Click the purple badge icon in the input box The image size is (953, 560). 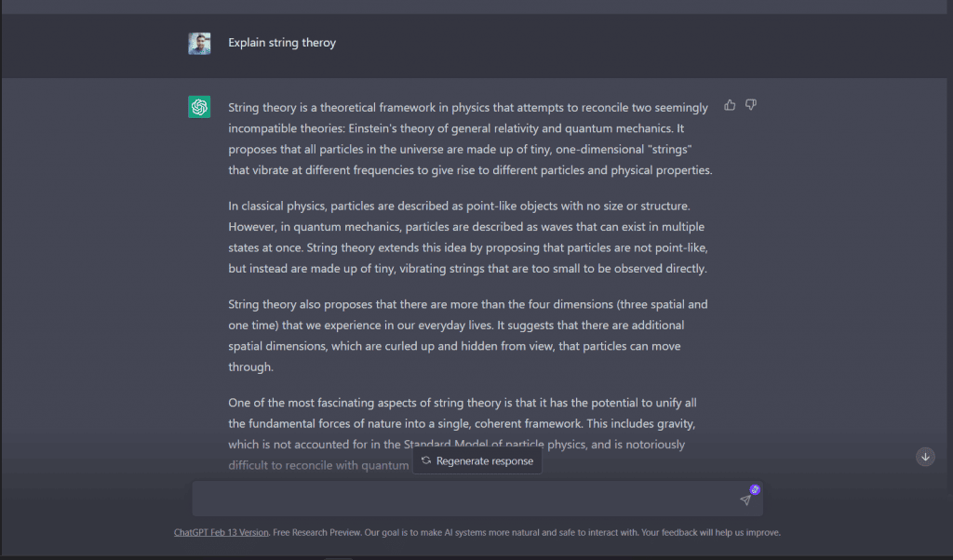click(x=755, y=489)
